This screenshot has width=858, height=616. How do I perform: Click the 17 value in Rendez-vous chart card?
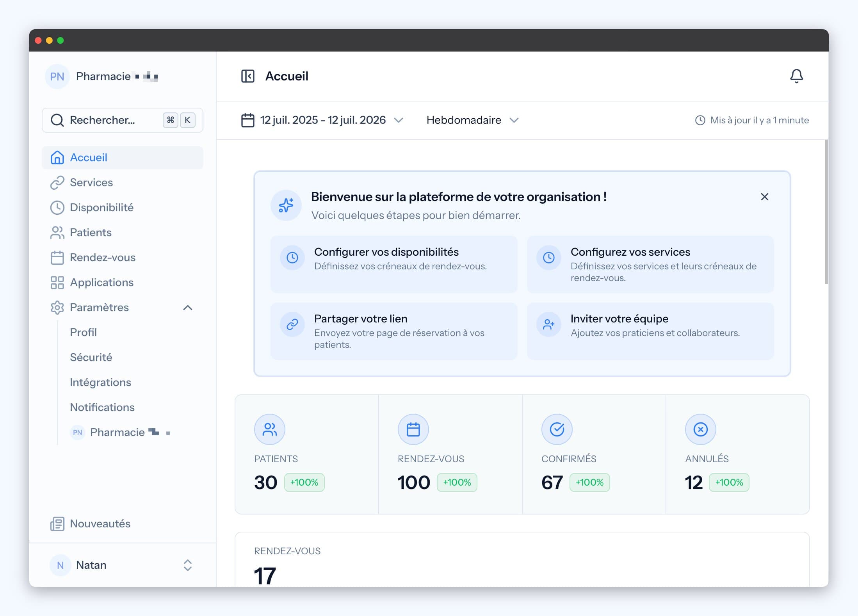point(265,576)
